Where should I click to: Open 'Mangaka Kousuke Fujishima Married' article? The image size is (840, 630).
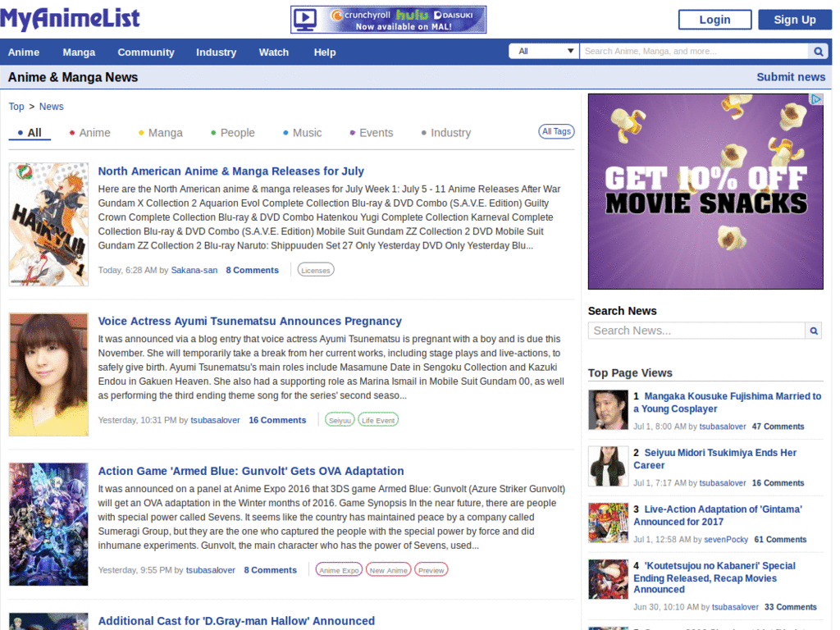(x=727, y=402)
